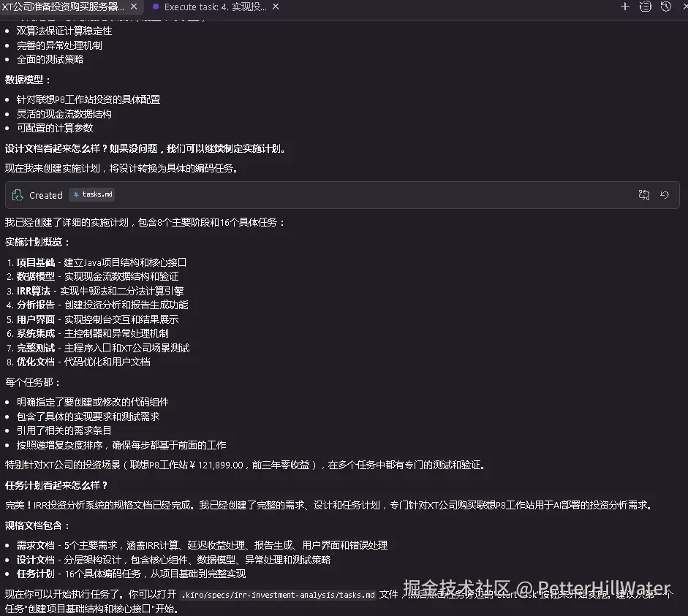Viewport: 688px width, 616px height.
Task: View changes diff icon in Created row
Action: 643,194
